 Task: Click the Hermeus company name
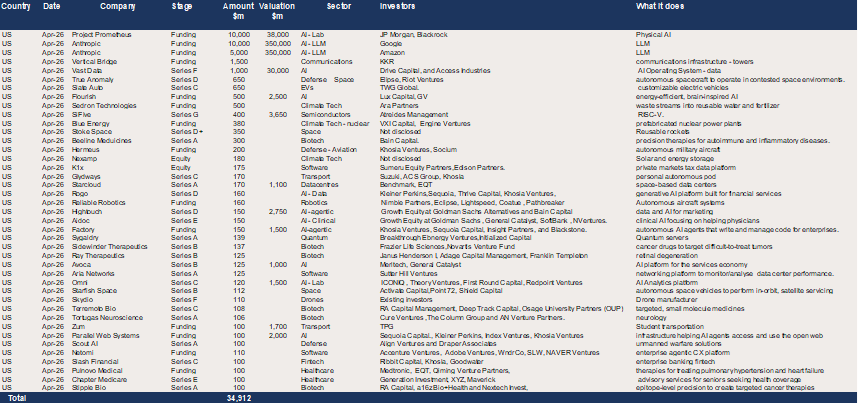(x=84, y=149)
